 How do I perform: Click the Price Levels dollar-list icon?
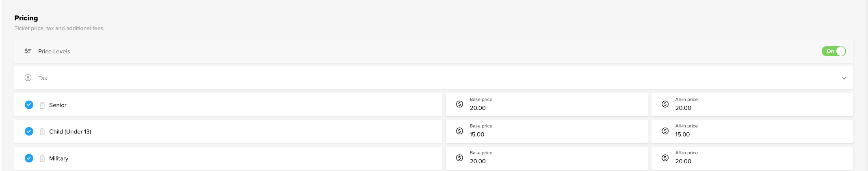tap(28, 51)
